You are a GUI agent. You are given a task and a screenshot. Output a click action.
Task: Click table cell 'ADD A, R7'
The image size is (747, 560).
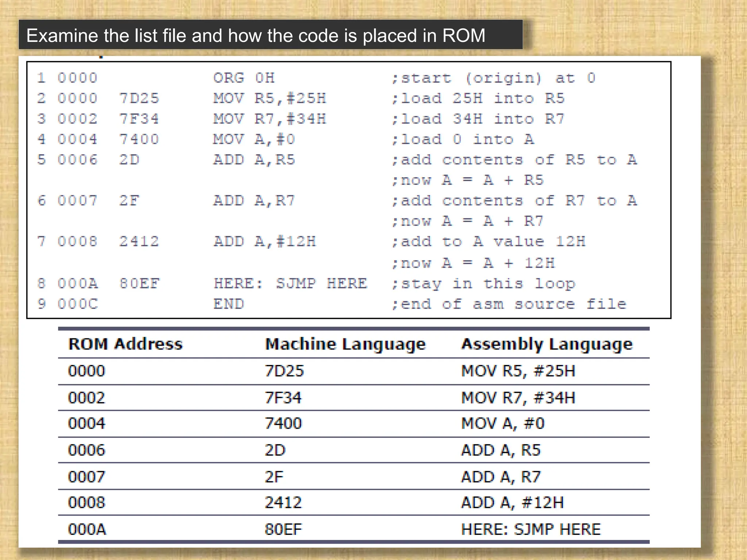[501, 477]
